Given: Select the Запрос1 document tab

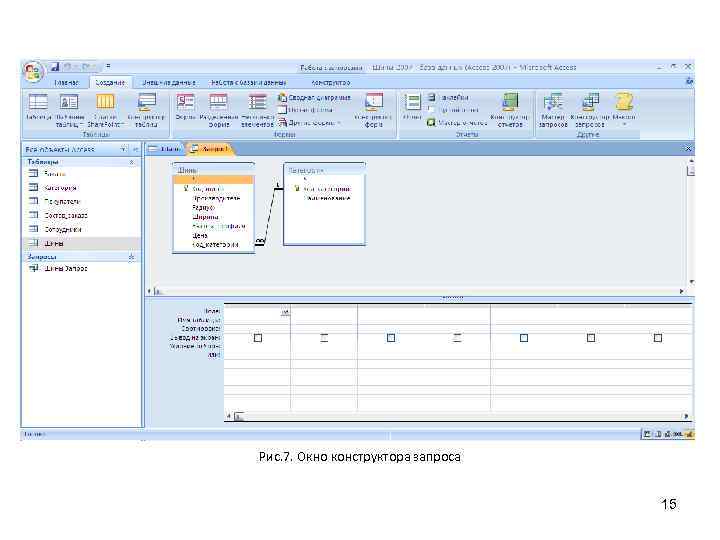Looking at the screenshot, I should point(209,149).
